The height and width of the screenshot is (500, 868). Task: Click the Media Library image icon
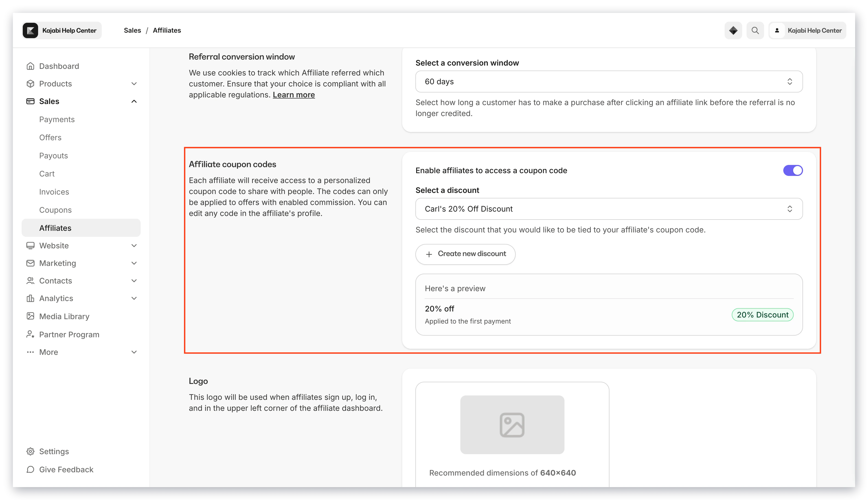[30, 316]
